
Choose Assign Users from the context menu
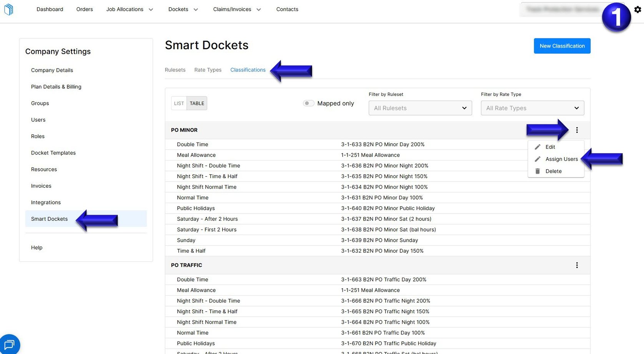[556, 159]
